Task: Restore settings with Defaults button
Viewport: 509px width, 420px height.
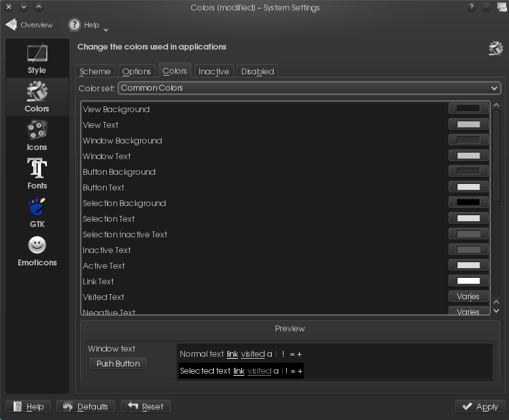Action: pos(85,406)
